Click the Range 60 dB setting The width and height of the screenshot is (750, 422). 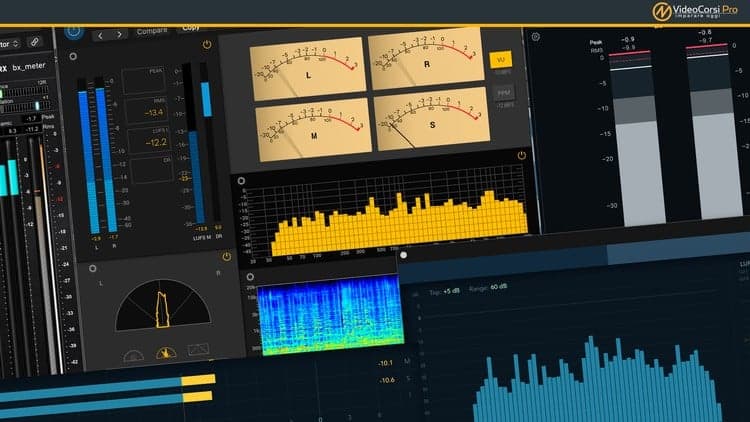click(x=488, y=288)
